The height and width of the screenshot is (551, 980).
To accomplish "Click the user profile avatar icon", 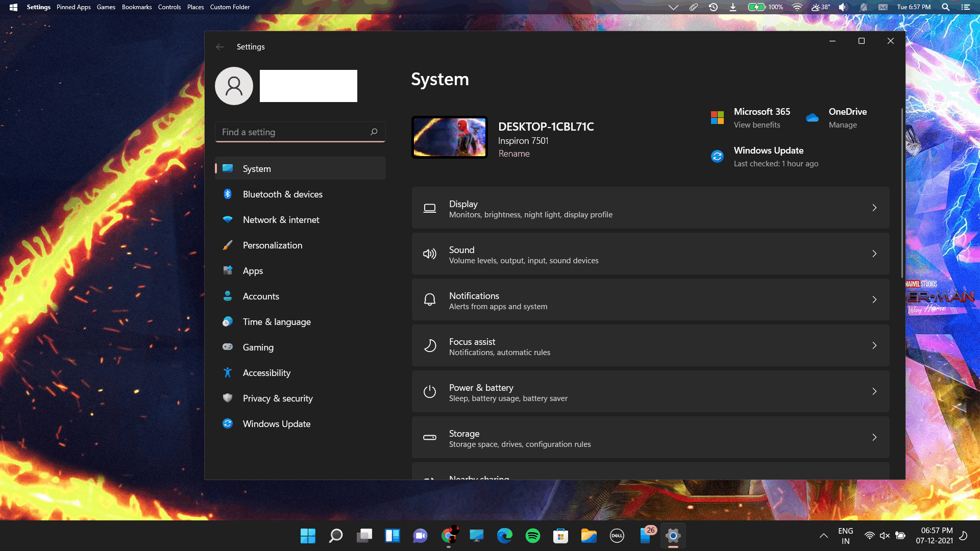I will point(234,86).
